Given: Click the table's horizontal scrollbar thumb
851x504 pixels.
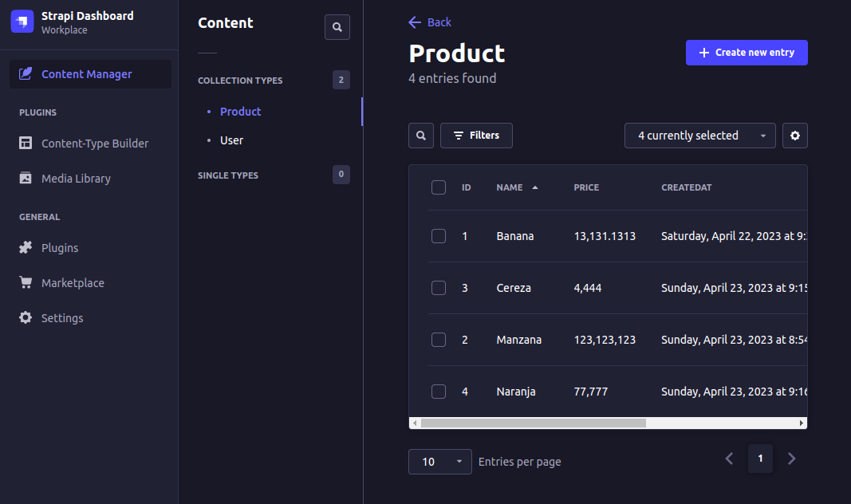Looking at the screenshot, I should click(534, 423).
